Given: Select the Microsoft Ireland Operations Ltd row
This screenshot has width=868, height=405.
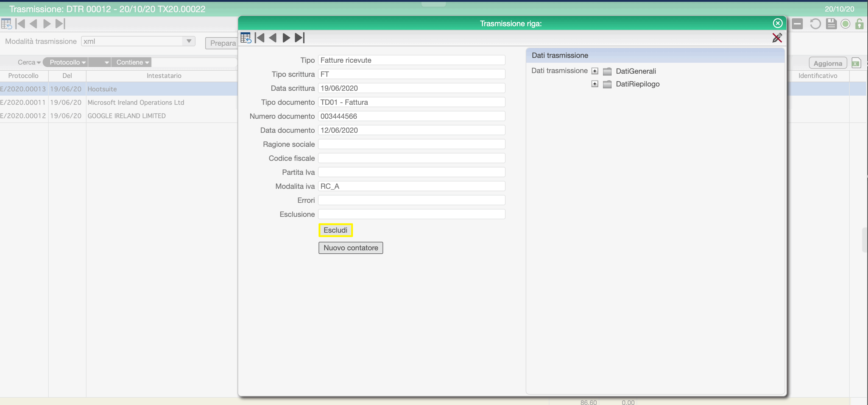Looking at the screenshot, I should [x=119, y=102].
